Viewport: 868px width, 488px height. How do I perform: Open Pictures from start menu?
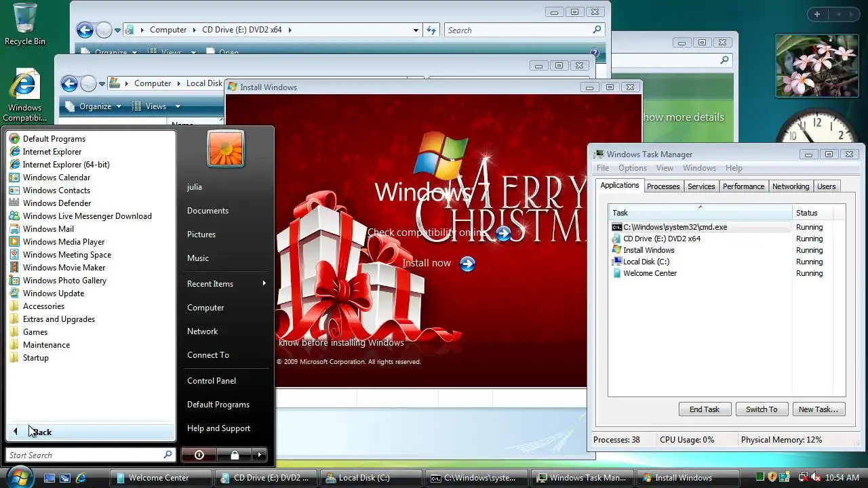(201, 235)
